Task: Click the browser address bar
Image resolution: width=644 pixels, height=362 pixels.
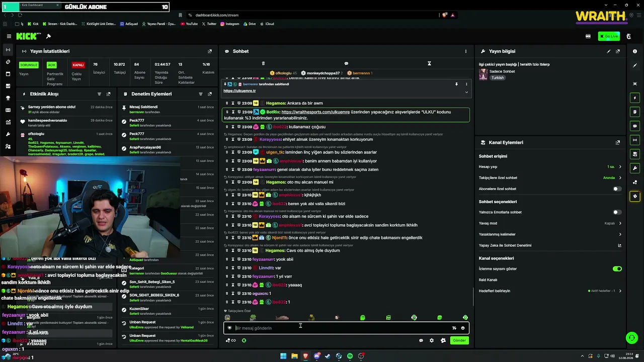Action: [x=312, y=15]
